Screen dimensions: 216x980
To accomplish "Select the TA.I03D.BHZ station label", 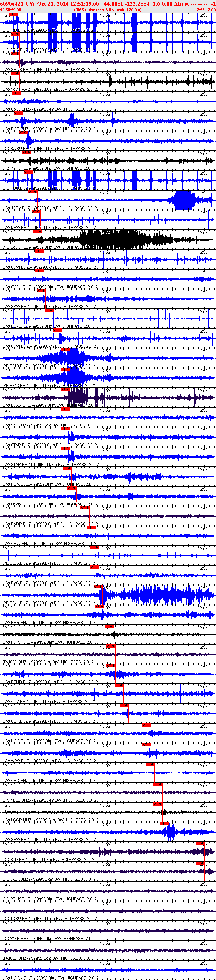I will coord(15,662).
